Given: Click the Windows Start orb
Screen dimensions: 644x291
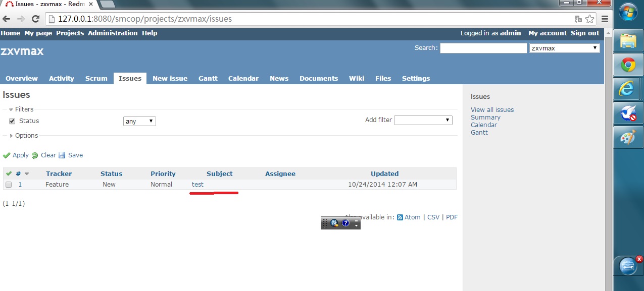Looking at the screenshot, I should pyautogui.click(x=628, y=12).
